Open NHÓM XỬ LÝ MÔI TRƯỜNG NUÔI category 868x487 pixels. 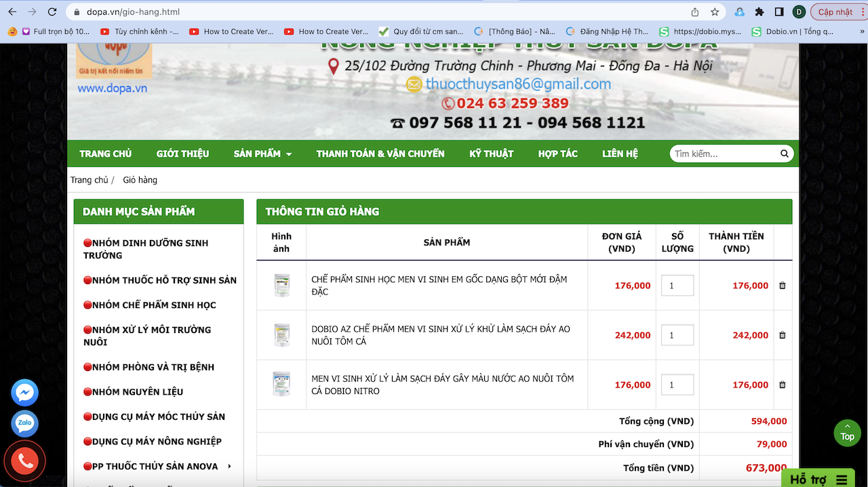(x=146, y=336)
